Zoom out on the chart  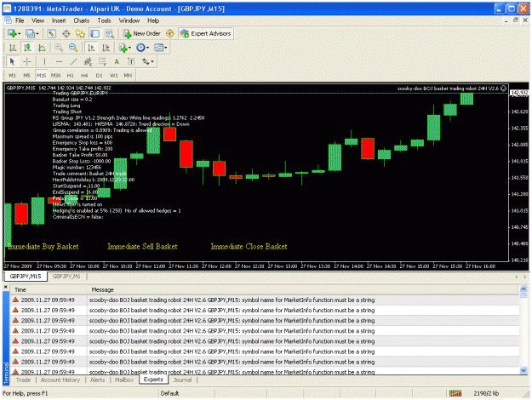(x=73, y=48)
